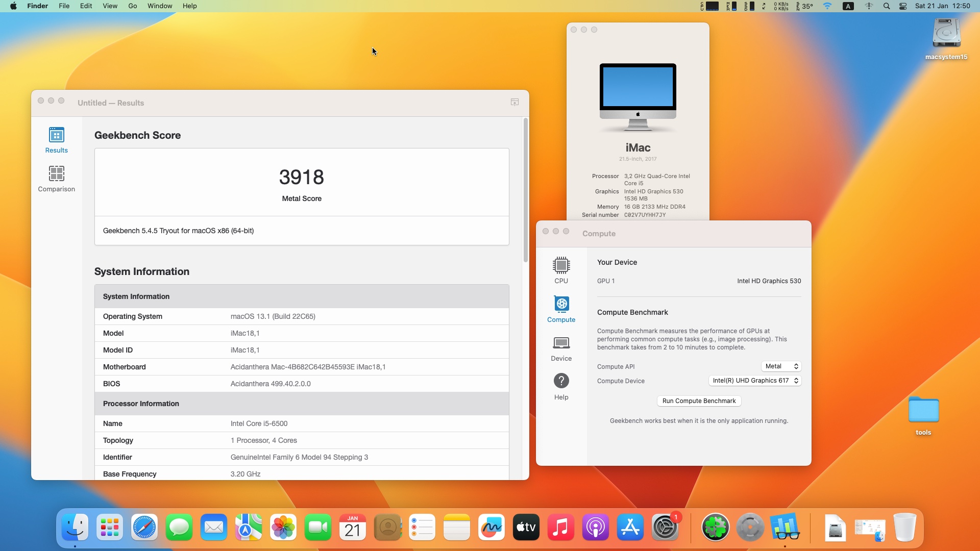Click Run Compute Benchmark button
This screenshot has width=980, height=551.
699,401
